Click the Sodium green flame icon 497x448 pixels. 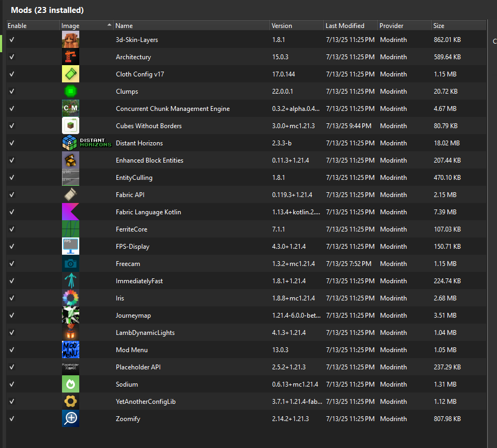[71, 384]
